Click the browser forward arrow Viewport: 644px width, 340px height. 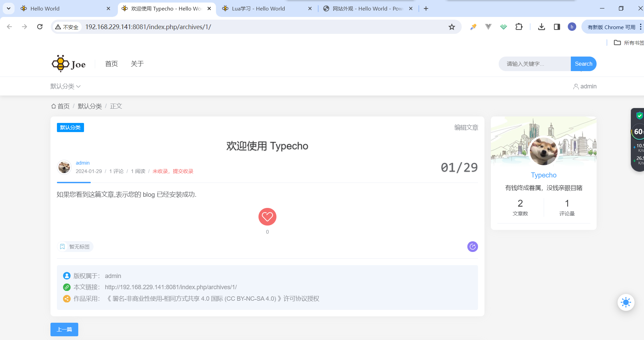pyautogui.click(x=24, y=27)
